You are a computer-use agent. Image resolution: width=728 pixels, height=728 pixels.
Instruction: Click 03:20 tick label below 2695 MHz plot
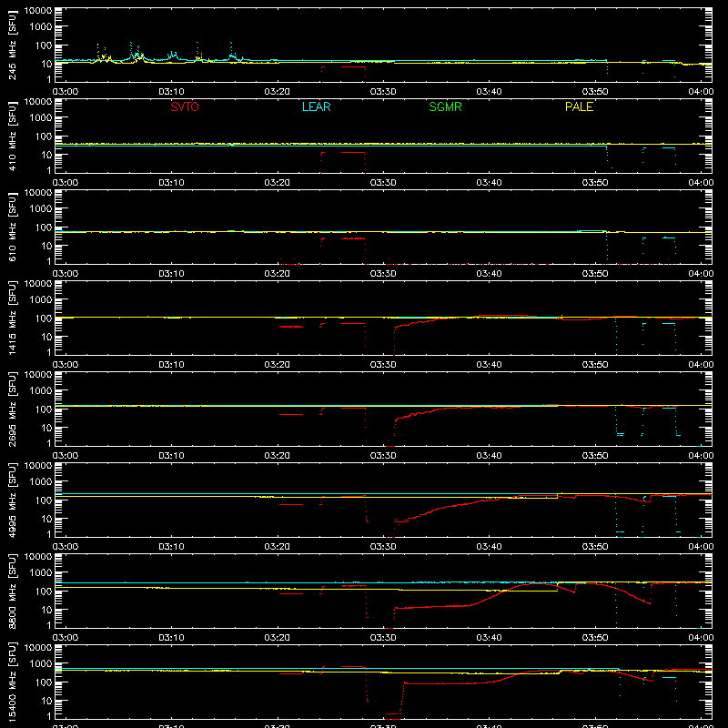(278, 456)
